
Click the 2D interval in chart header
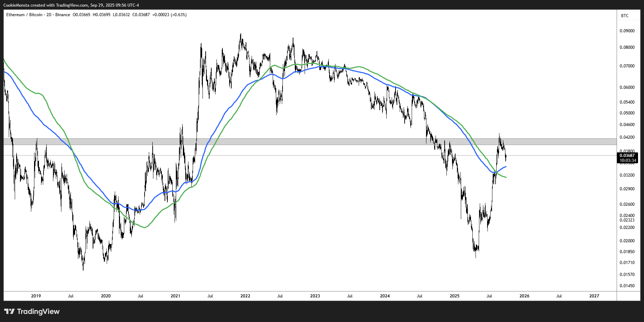49,15
